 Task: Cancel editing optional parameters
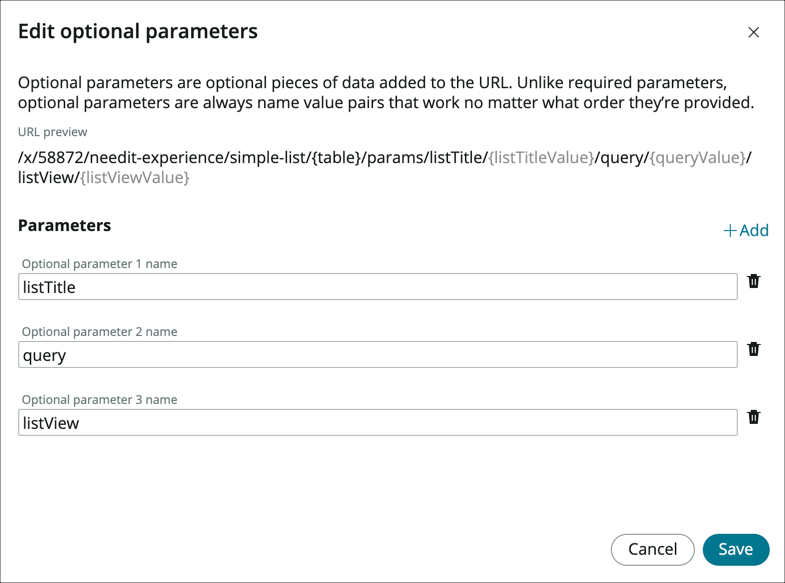(x=652, y=549)
